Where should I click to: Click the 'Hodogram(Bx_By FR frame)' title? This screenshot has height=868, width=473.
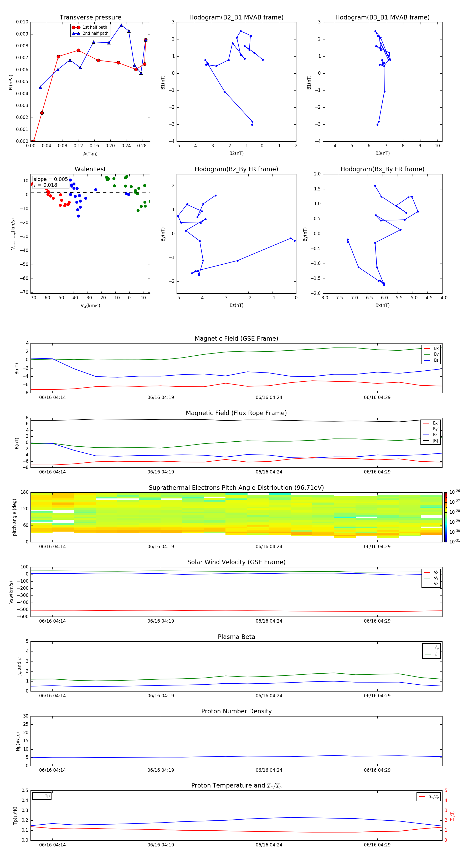pos(382,169)
